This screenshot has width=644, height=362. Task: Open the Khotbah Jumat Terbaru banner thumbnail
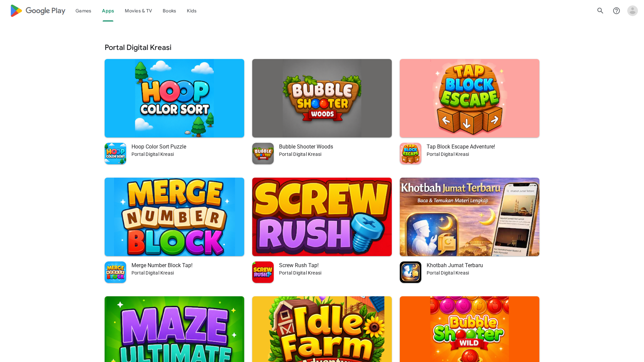click(469, 217)
